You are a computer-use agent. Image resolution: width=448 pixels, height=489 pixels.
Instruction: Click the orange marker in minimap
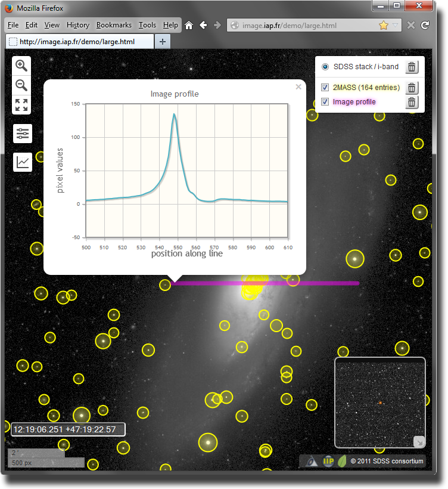pyautogui.click(x=381, y=403)
